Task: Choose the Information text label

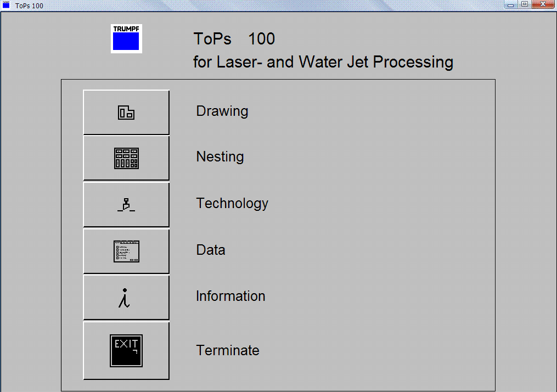Action: tap(230, 296)
